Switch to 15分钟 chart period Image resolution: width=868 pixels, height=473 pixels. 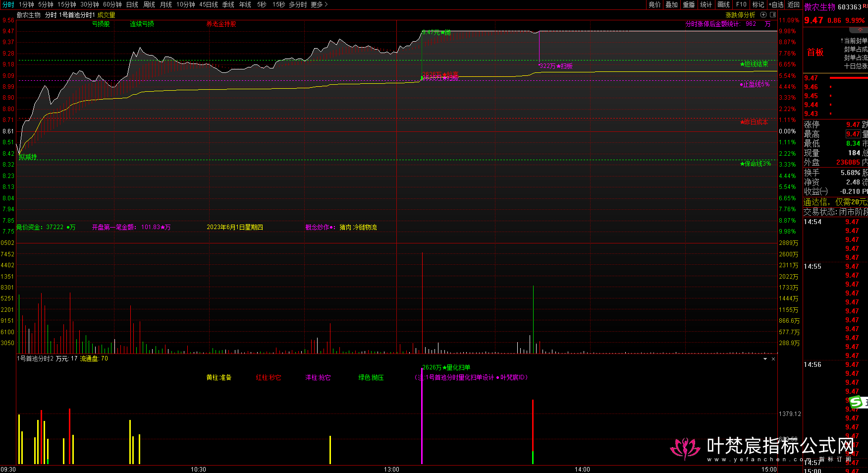pos(67,4)
